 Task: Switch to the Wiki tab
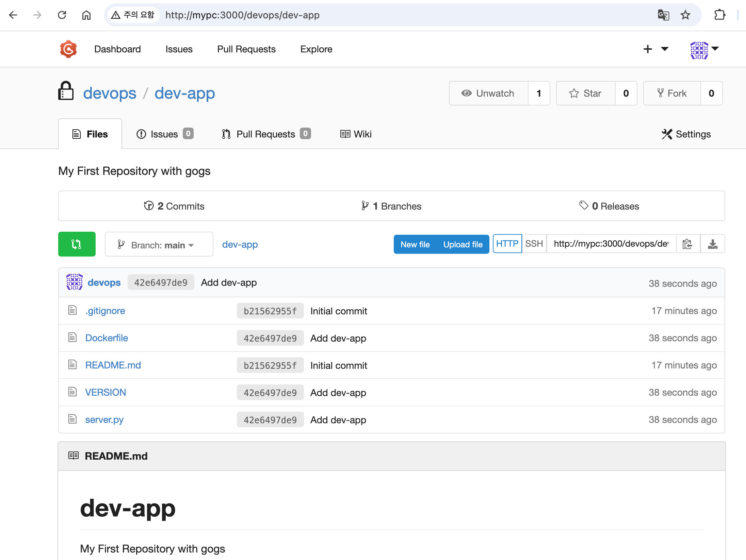coord(356,134)
